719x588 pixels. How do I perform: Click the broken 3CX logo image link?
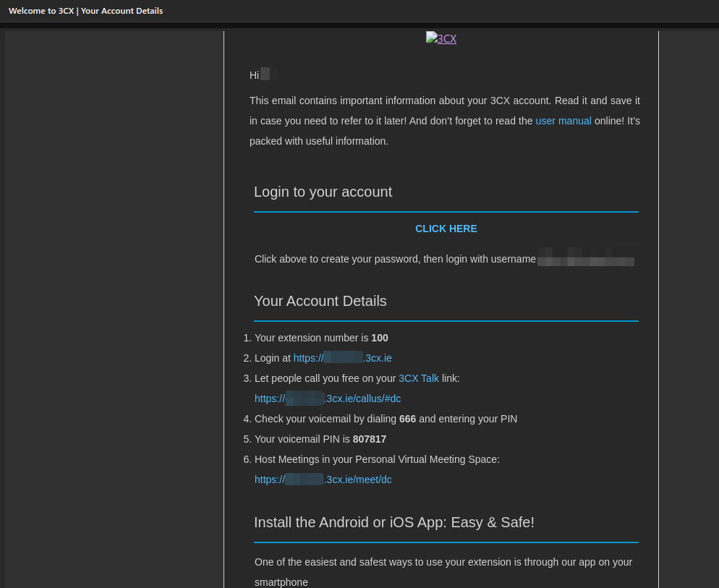[441, 38]
